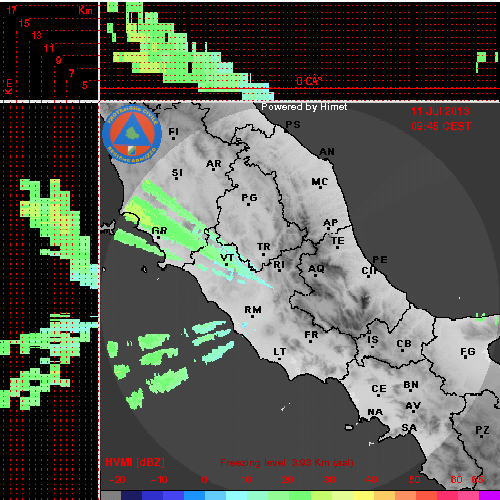
Task: Click the SI city label
Action: [x=177, y=173]
